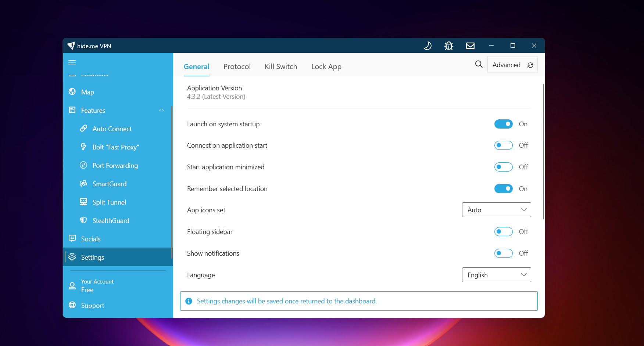Click the hide.me VPN logo icon

(x=71, y=46)
